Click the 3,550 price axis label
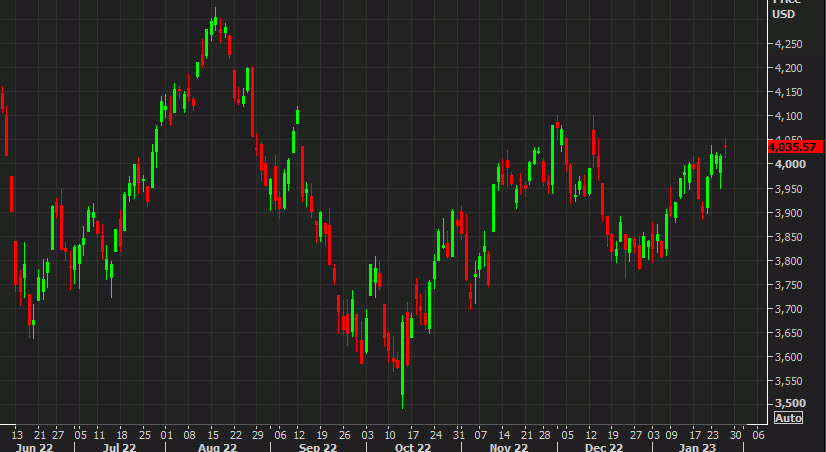This screenshot has height=452, width=826. pos(789,381)
